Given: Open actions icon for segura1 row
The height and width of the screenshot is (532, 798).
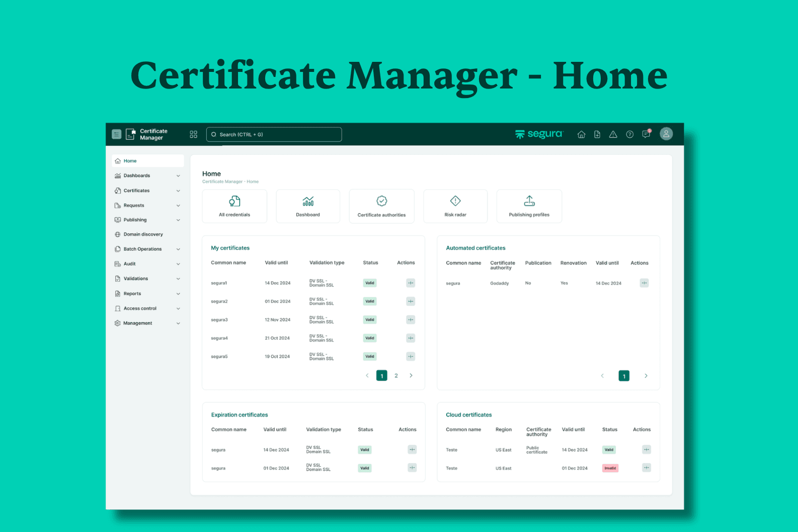Looking at the screenshot, I should 411,283.
